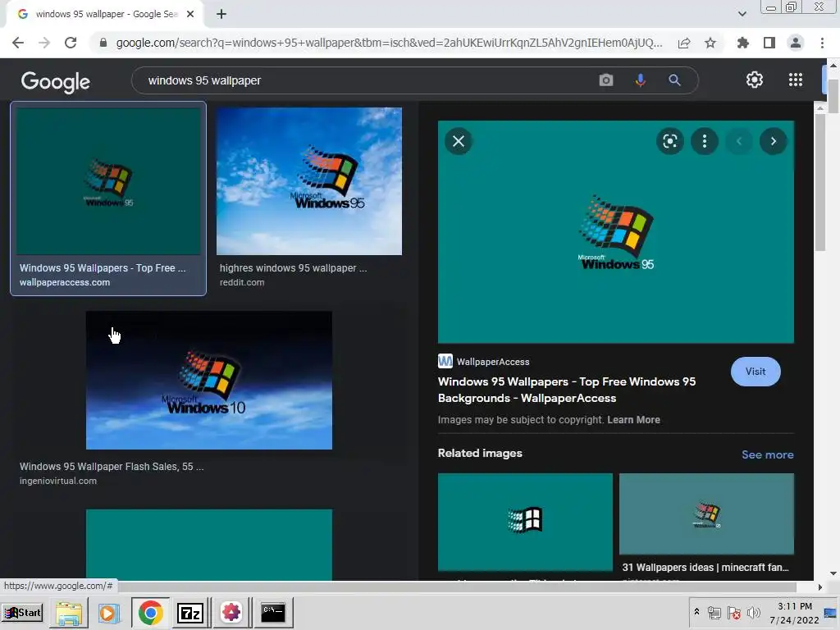
Task: Open the reddit.com highres wallpaper thumbnail
Action: [309, 181]
